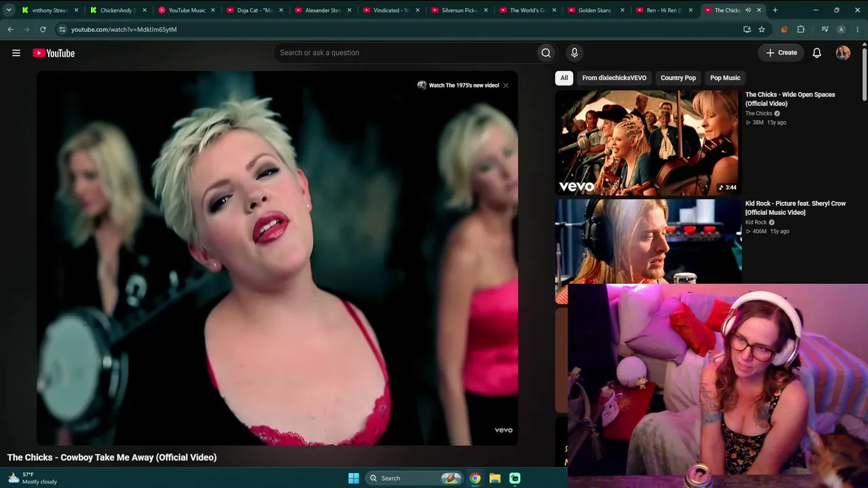Open the Kid Rock Picture video thumbnail

pos(648,241)
